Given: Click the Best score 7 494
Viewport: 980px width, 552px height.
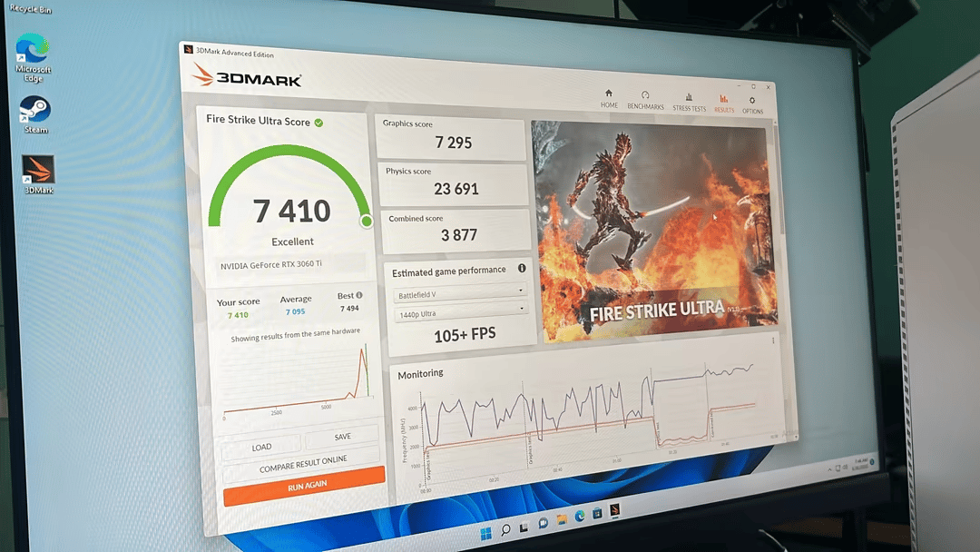Looking at the screenshot, I should (349, 308).
